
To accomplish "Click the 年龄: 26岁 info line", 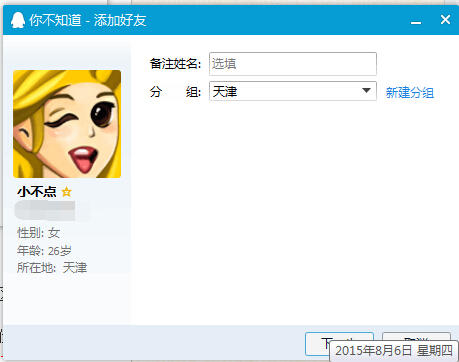I will click(x=44, y=250).
